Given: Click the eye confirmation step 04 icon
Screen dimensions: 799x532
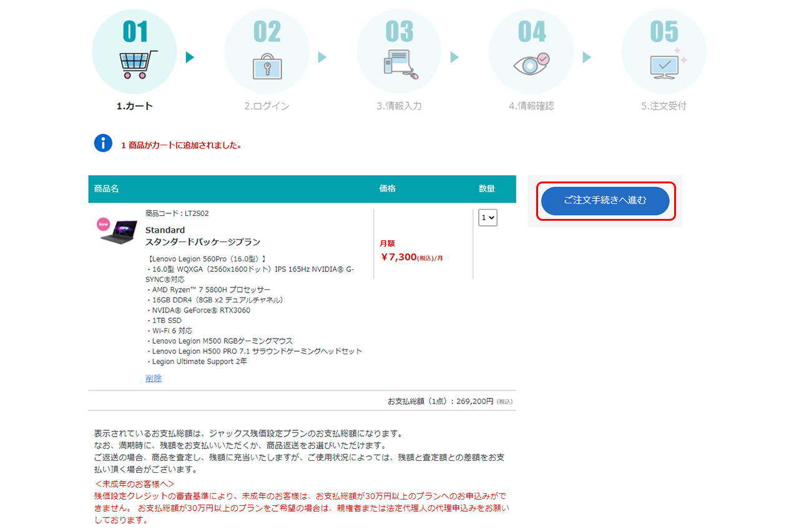Looking at the screenshot, I should [x=531, y=64].
